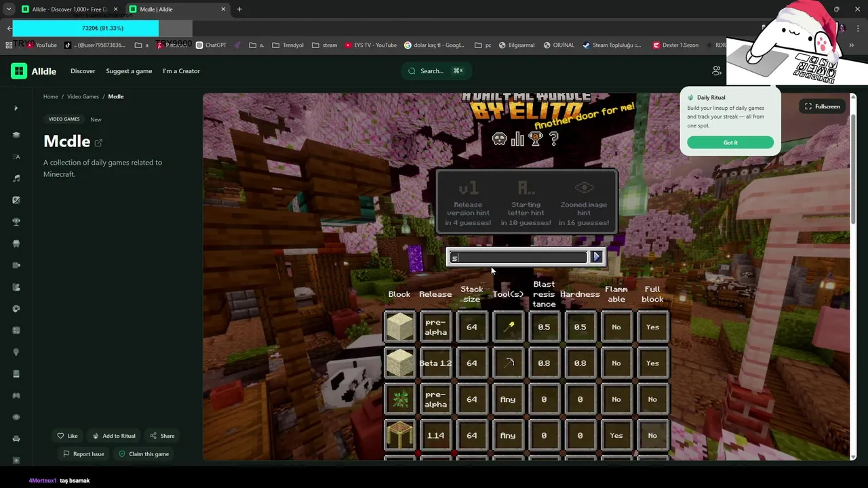The height and width of the screenshot is (488, 868).
Task: Select the video camera sidebar category
Action: tap(16, 265)
